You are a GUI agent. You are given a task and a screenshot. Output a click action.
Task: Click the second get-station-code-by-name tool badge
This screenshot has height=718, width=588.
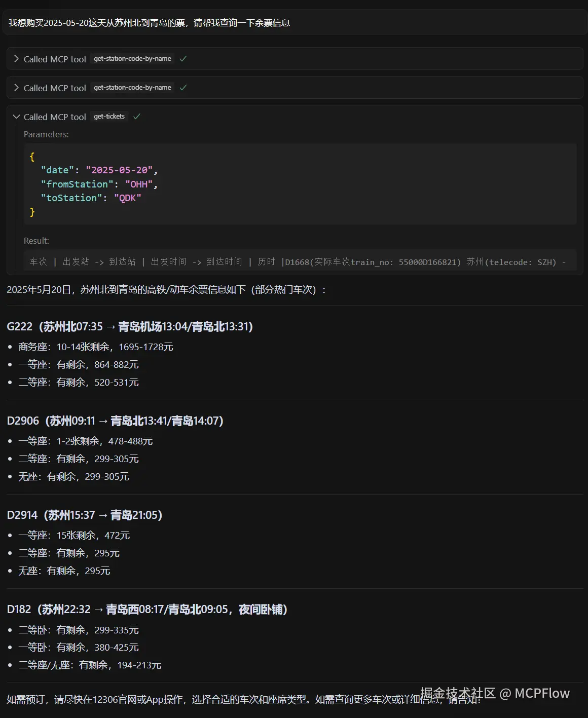click(x=132, y=88)
